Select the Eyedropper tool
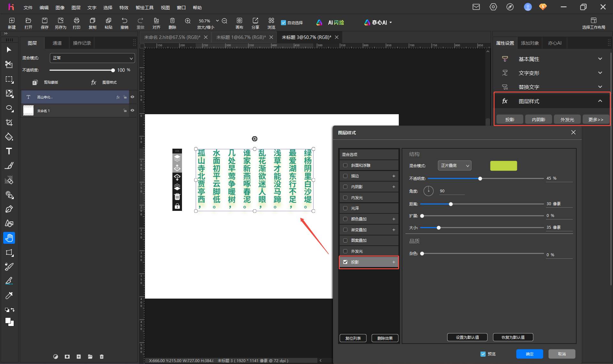 click(9, 295)
